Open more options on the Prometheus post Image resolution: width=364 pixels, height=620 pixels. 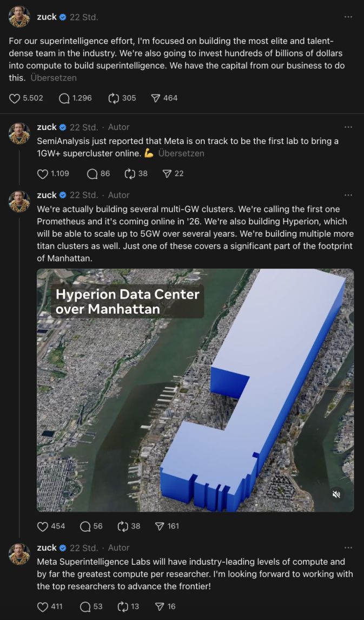(x=348, y=195)
